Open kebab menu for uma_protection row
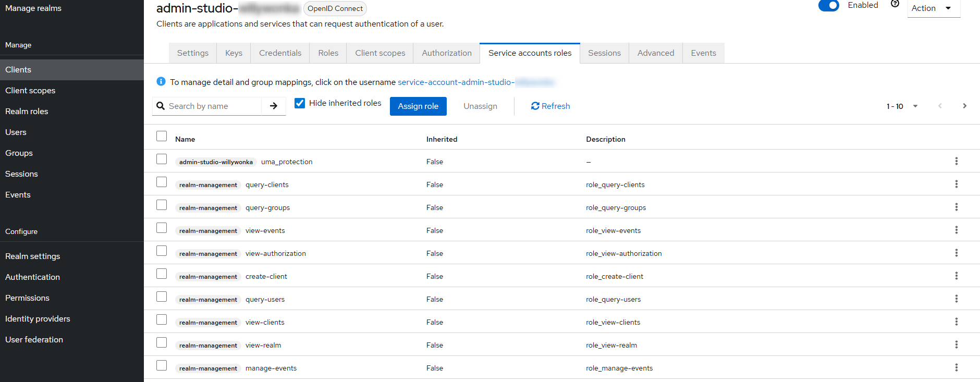Viewport: 980px width, 382px height. (956, 161)
